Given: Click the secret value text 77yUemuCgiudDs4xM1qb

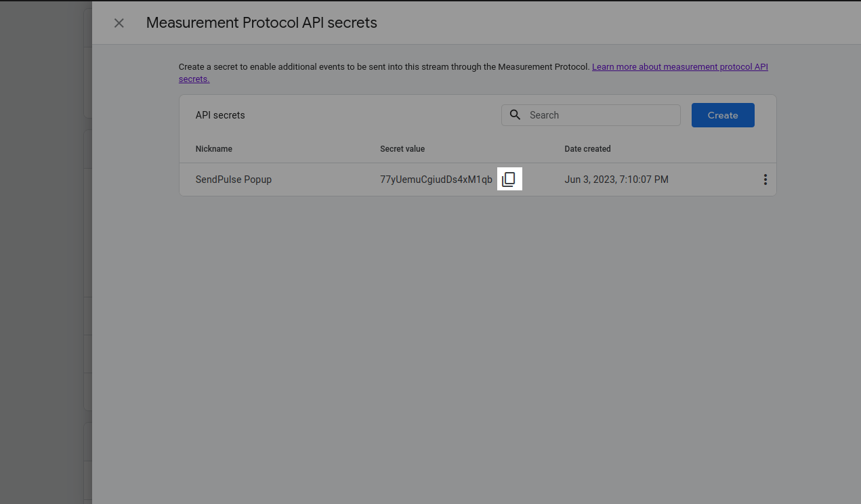Looking at the screenshot, I should (x=436, y=180).
